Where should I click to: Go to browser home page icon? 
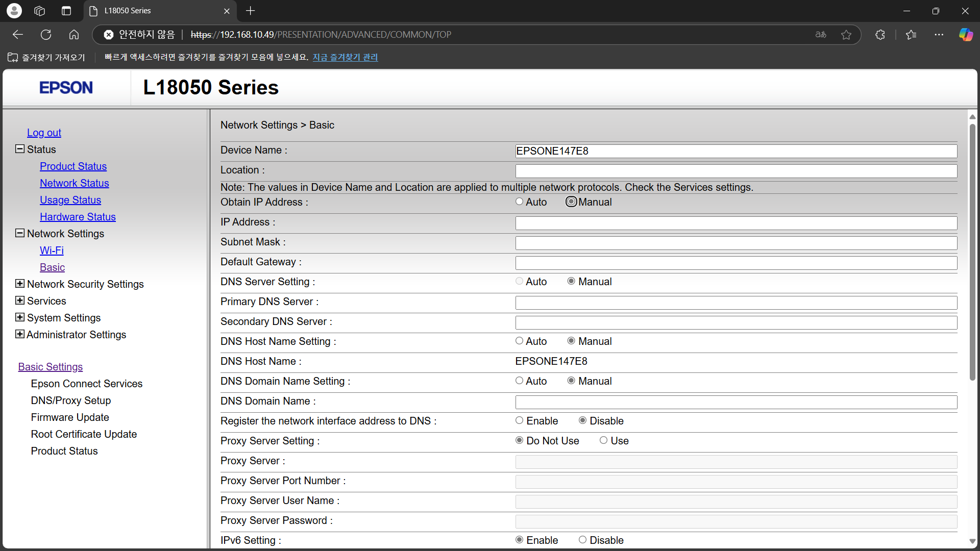point(74,35)
